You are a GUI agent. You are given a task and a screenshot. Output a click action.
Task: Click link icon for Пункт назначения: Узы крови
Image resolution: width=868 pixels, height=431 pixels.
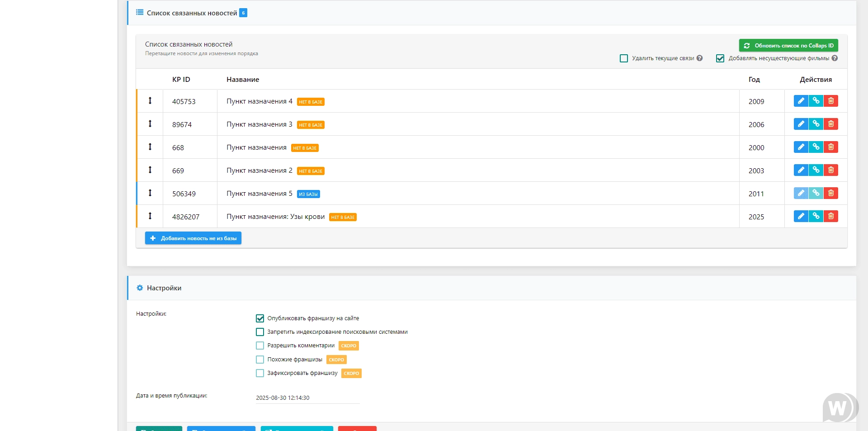click(x=816, y=216)
